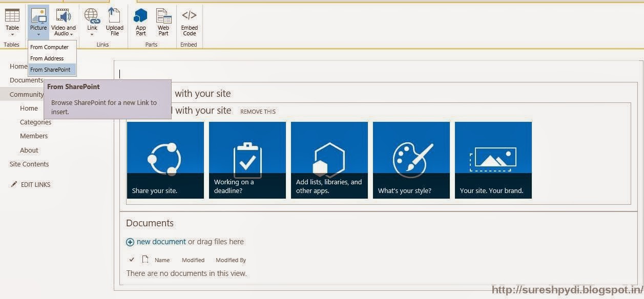Image resolution: width=644 pixels, height=299 pixels.
Task: Open the Table dropdown arrow
Action: [x=12, y=35]
